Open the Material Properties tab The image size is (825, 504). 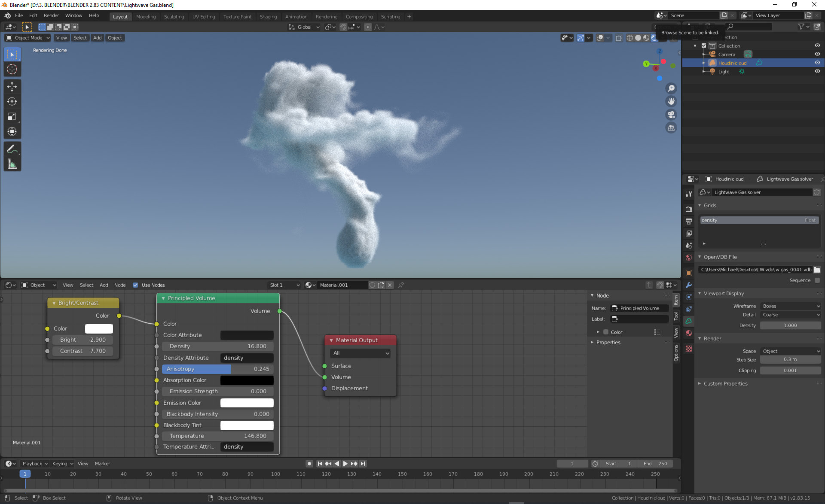point(689,333)
